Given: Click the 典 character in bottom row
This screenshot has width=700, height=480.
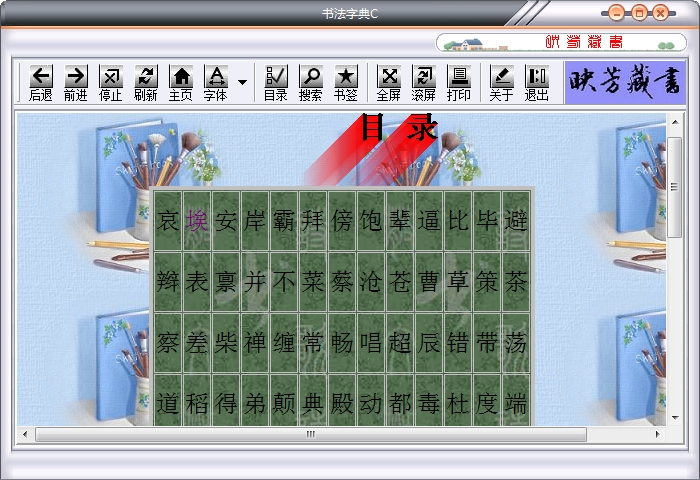Looking at the screenshot, I should (x=313, y=404).
